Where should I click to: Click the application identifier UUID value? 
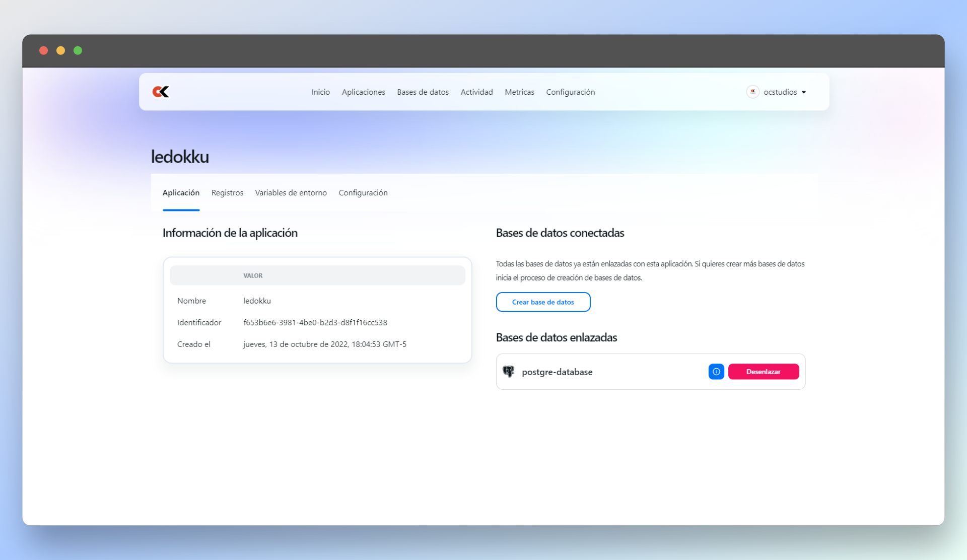point(315,322)
